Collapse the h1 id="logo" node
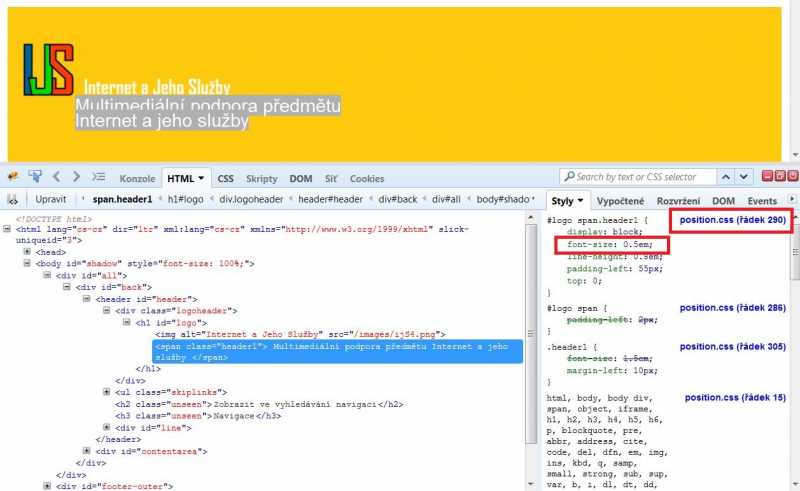 point(127,322)
